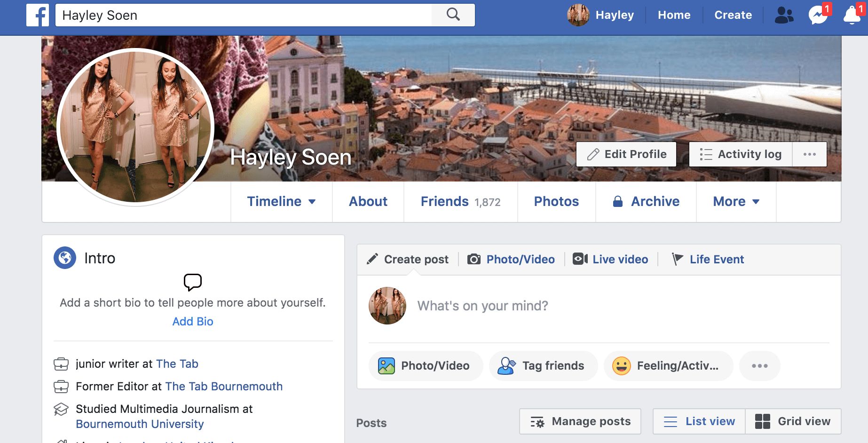Open the Activity log
This screenshot has width=868, height=443.
[741, 154]
